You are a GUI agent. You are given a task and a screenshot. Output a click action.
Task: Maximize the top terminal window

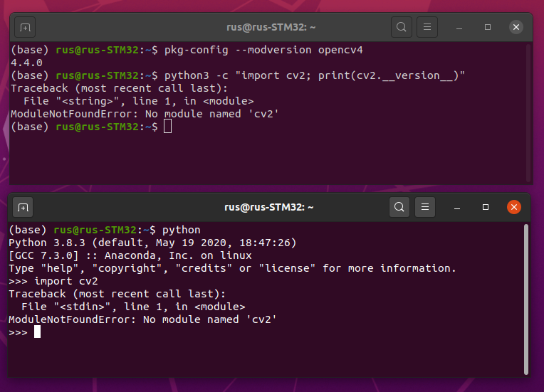tap(488, 27)
